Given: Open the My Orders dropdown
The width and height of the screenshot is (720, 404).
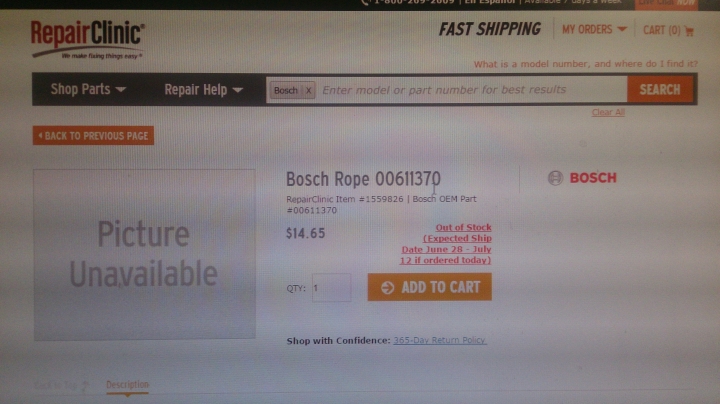Looking at the screenshot, I should [x=594, y=30].
